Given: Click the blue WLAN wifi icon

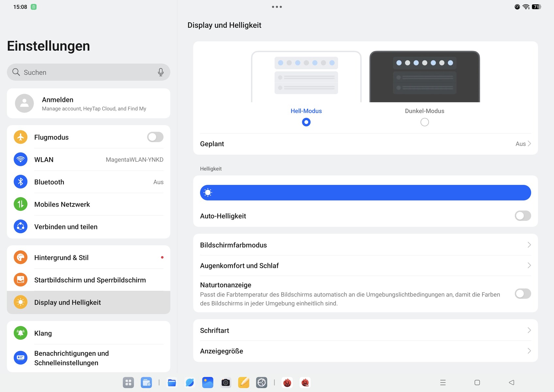Looking at the screenshot, I should [21, 159].
